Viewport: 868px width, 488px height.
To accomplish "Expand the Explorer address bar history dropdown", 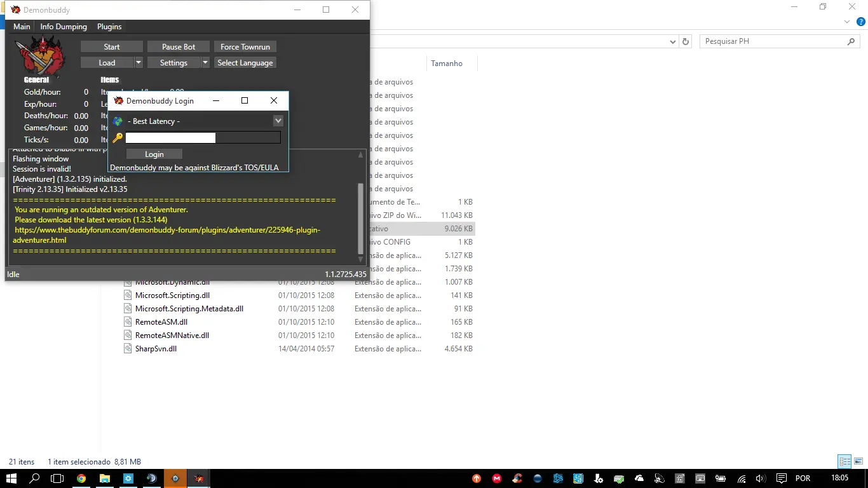I will tap(673, 41).
